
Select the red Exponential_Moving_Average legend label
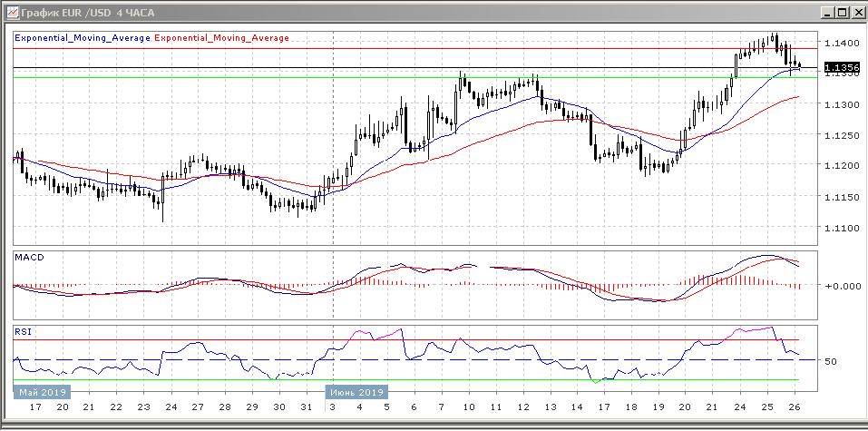(223, 38)
